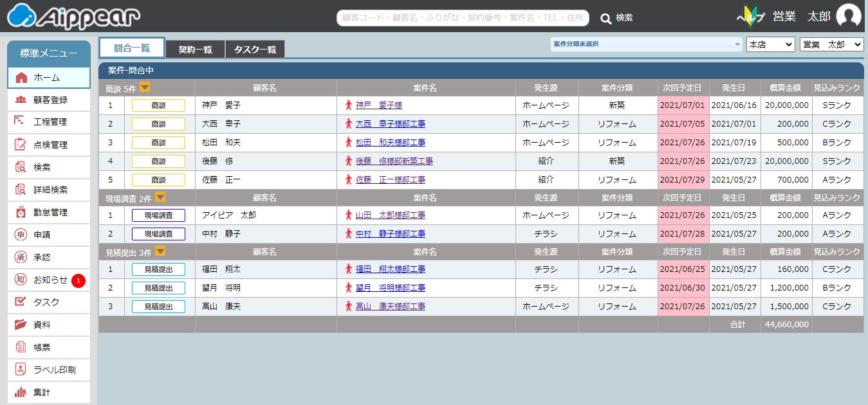The width and height of the screenshot is (868, 405).
Task: Click person icon beside 高山 康夫様邸工事
Action: (349, 307)
